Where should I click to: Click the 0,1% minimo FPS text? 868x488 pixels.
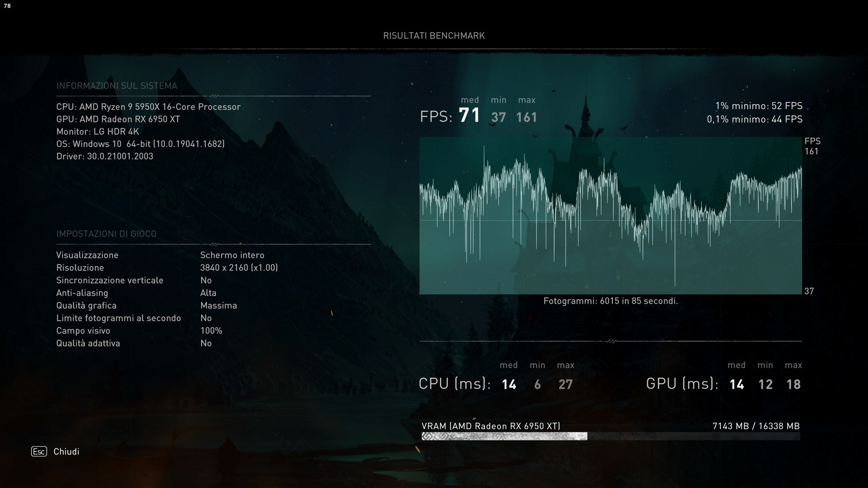coord(755,119)
